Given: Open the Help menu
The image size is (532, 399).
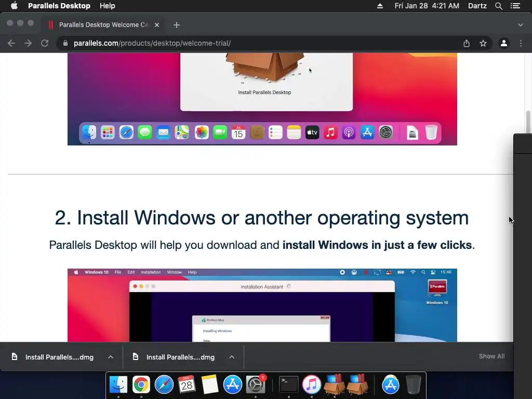Looking at the screenshot, I should (x=107, y=6).
